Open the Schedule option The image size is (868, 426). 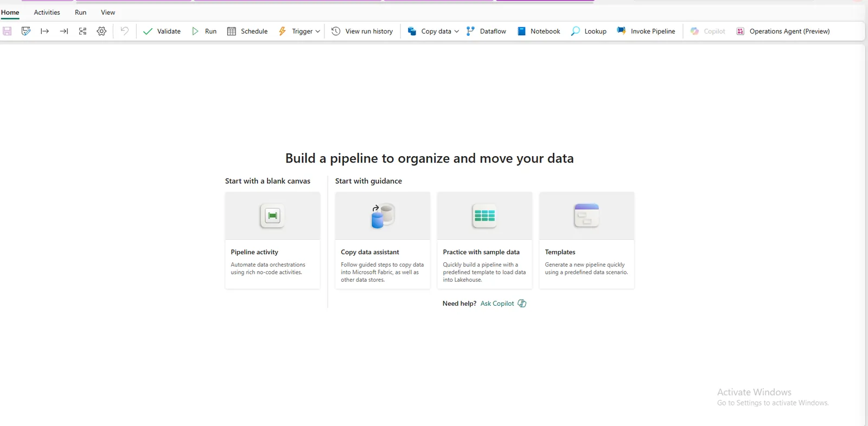(247, 31)
